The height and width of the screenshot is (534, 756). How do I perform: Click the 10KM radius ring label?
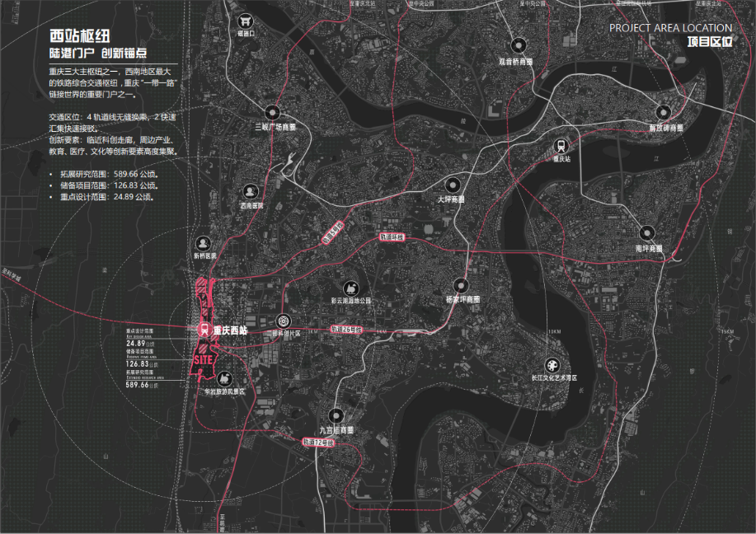coord(555,331)
